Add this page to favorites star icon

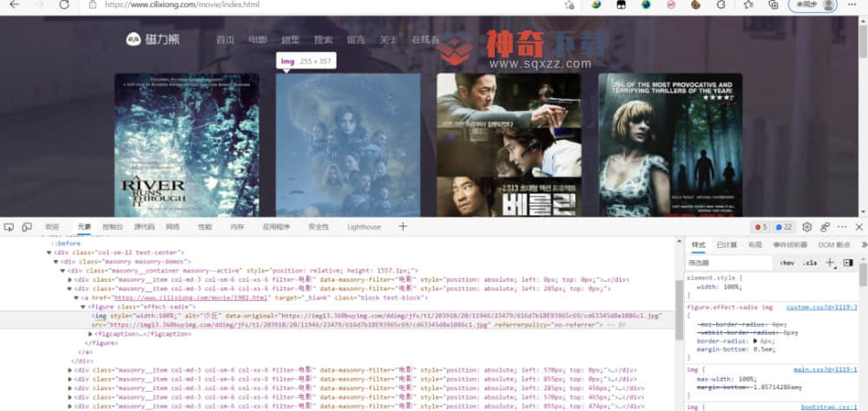tap(569, 5)
